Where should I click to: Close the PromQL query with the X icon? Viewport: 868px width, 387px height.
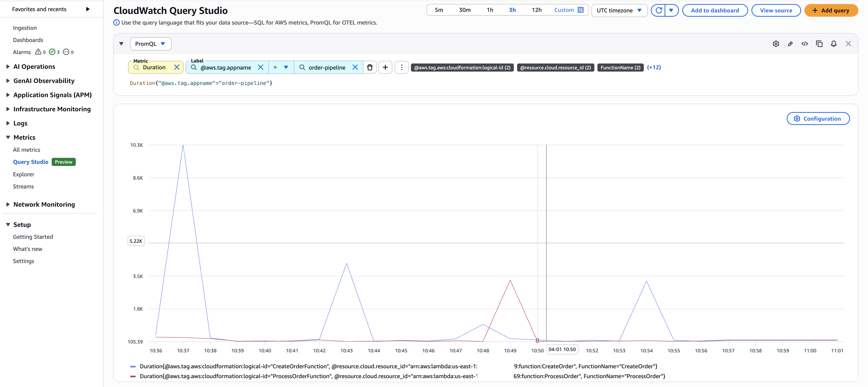pyautogui.click(x=848, y=44)
